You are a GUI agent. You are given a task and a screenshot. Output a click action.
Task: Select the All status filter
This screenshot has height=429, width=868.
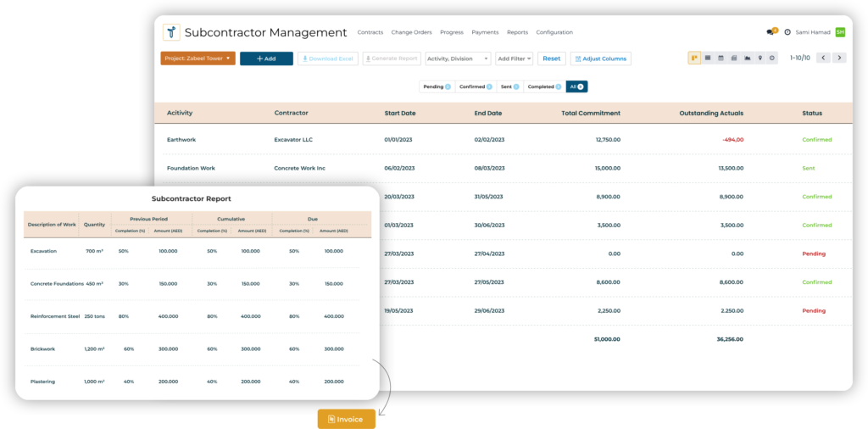[576, 86]
